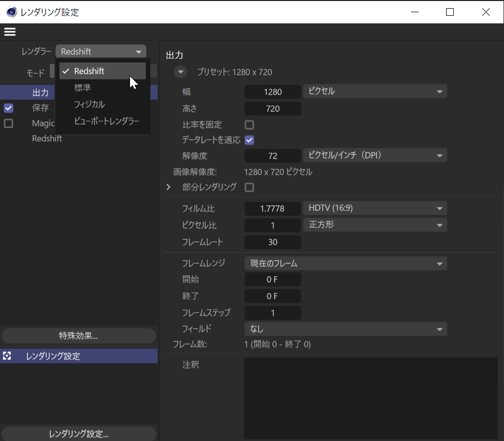The height and width of the screenshot is (441, 504).
Task: Click the フレームレート field showing 30
Action: pos(272,242)
